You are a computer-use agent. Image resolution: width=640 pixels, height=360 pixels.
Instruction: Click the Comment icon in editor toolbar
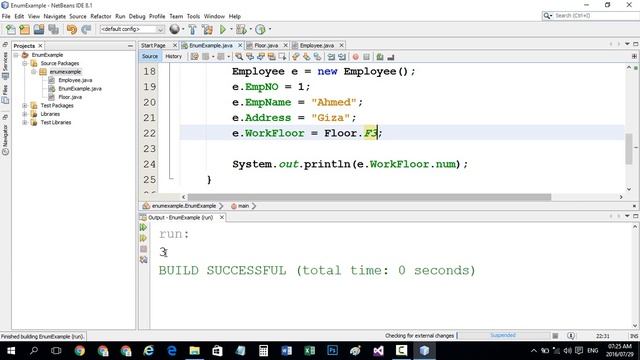coord(380,57)
